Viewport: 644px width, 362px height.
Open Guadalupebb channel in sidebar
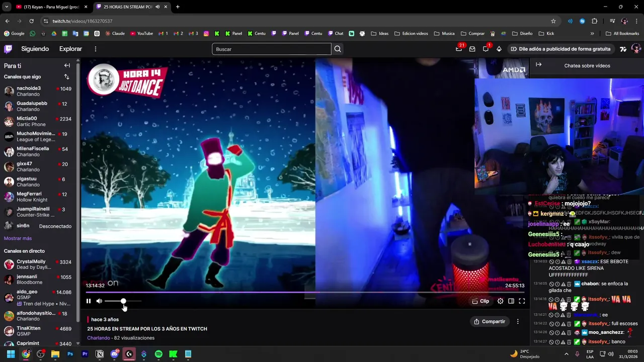tap(38, 106)
